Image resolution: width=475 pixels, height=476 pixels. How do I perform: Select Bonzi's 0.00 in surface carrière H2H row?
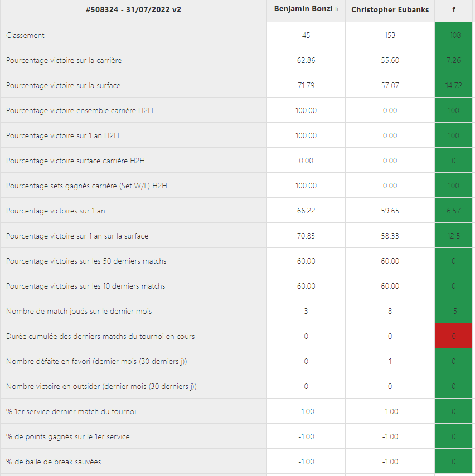(306, 161)
